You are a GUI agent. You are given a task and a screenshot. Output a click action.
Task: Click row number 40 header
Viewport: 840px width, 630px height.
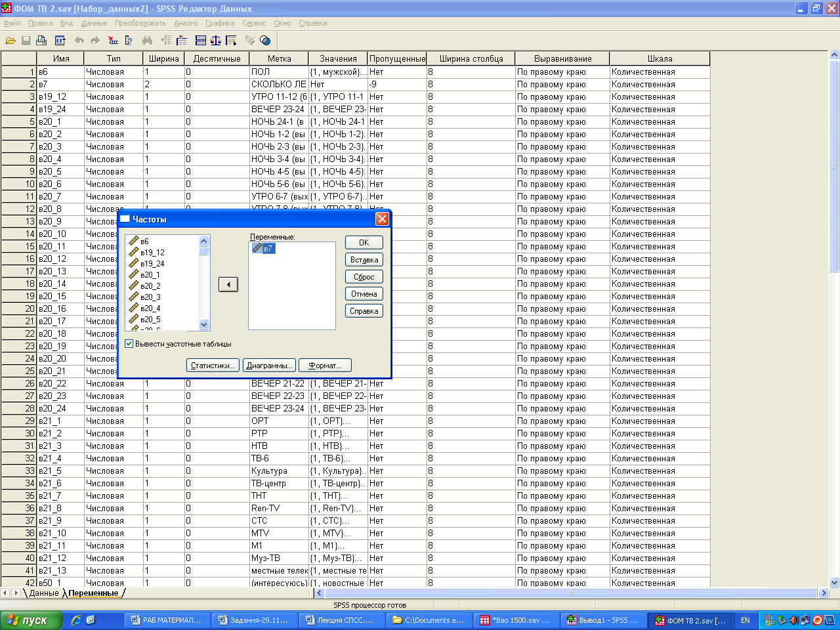tap(18, 558)
